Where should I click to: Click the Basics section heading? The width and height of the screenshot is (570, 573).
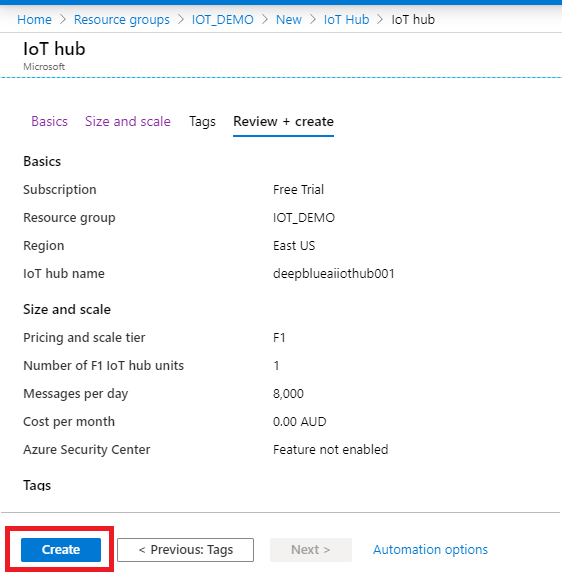[x=42, y=162]
